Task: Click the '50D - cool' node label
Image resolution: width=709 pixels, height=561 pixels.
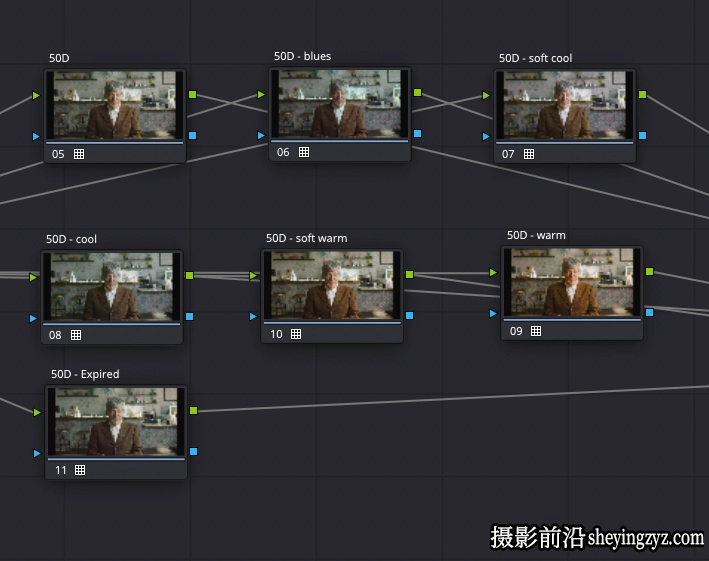Action: 71,239
